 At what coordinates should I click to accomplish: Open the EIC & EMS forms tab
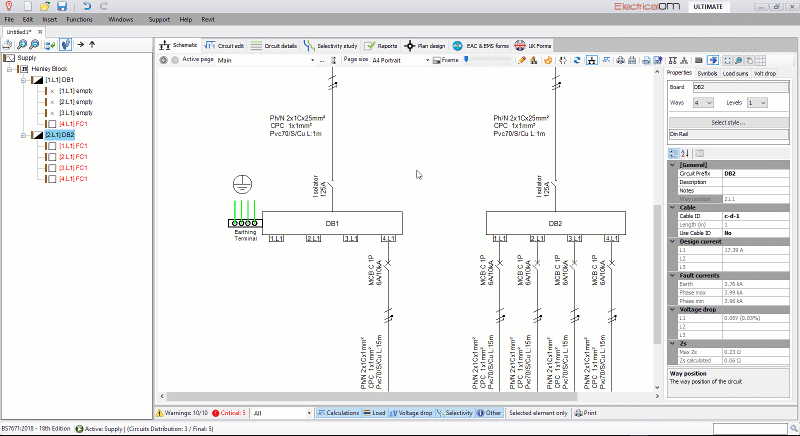tap(481, 46)
